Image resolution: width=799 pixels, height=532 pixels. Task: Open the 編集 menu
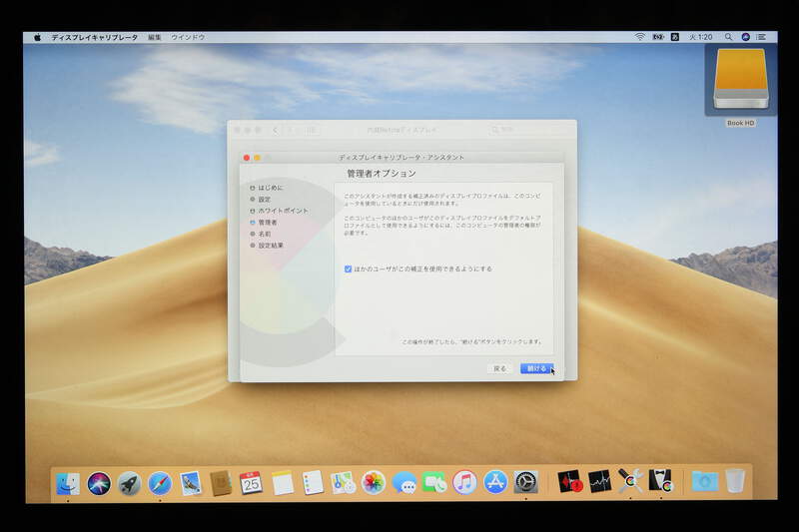coord(155,37)
